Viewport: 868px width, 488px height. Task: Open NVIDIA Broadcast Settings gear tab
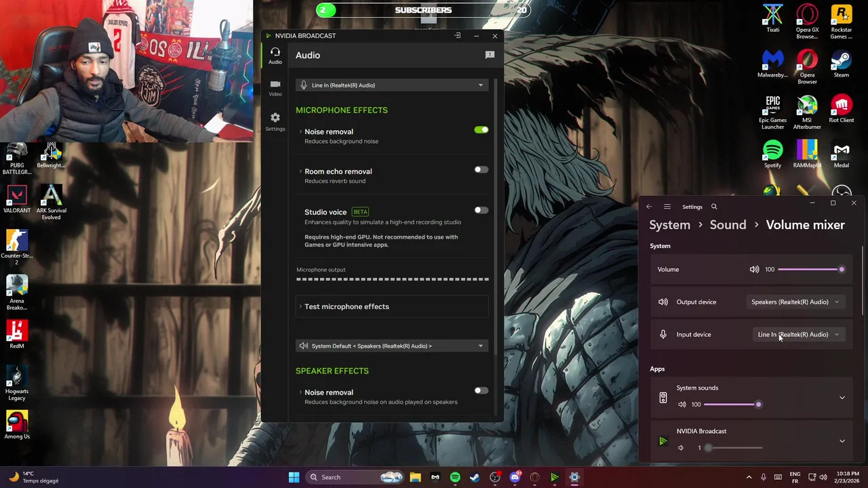[275, 122]
